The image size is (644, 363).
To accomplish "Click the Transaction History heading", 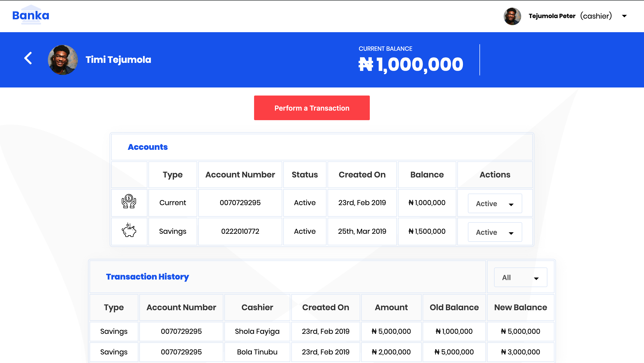I will 147,277.
